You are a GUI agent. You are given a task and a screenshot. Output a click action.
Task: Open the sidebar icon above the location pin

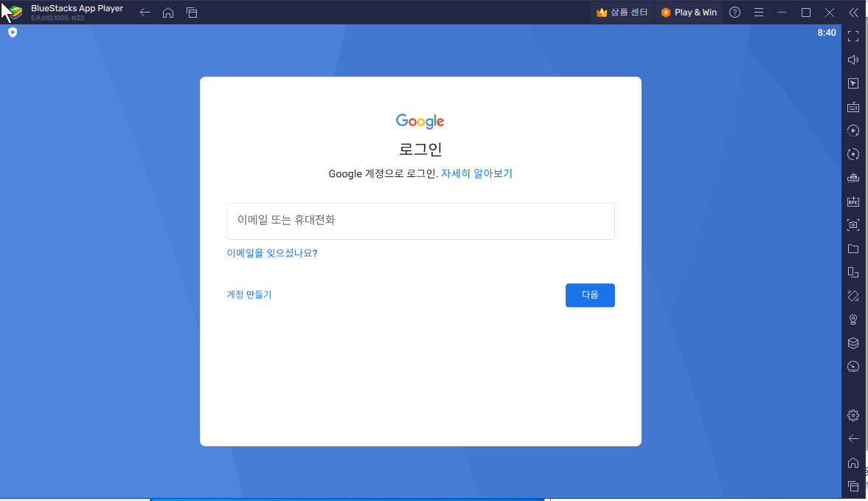click(853, 296)
